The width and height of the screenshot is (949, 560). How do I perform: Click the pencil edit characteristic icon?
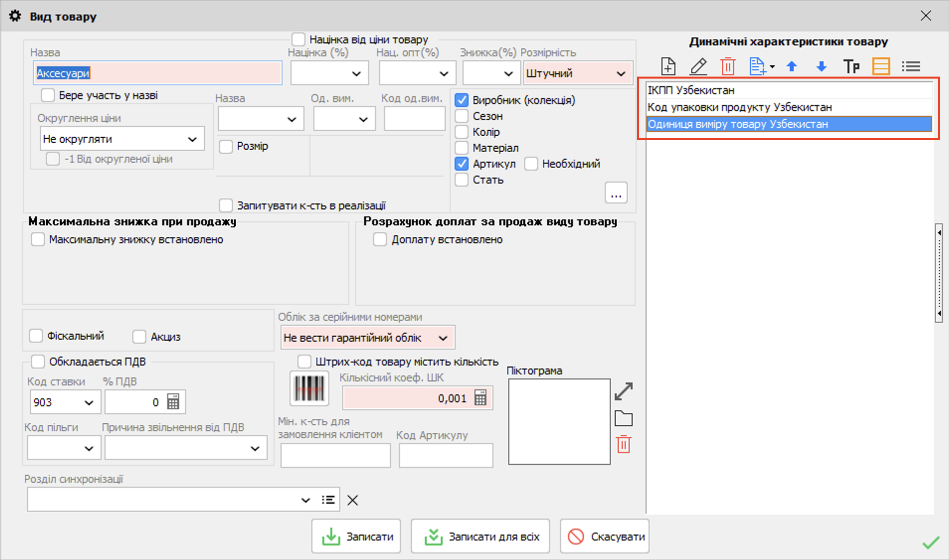[698, 66]
